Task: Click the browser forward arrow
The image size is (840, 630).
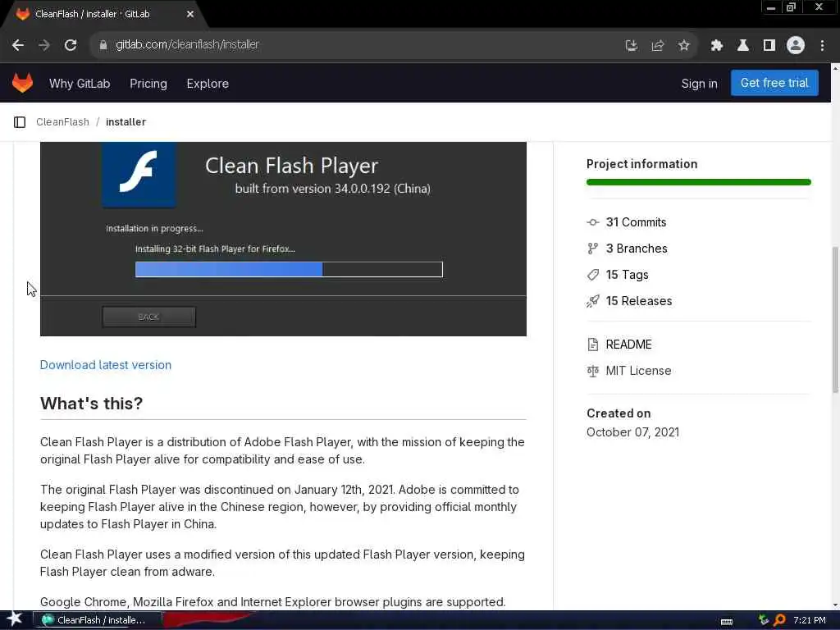Action: click(44, 45)
